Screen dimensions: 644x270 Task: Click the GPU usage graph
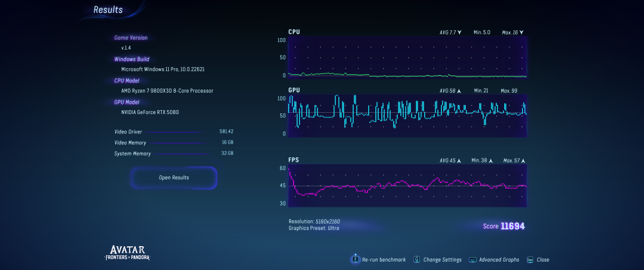407,116
